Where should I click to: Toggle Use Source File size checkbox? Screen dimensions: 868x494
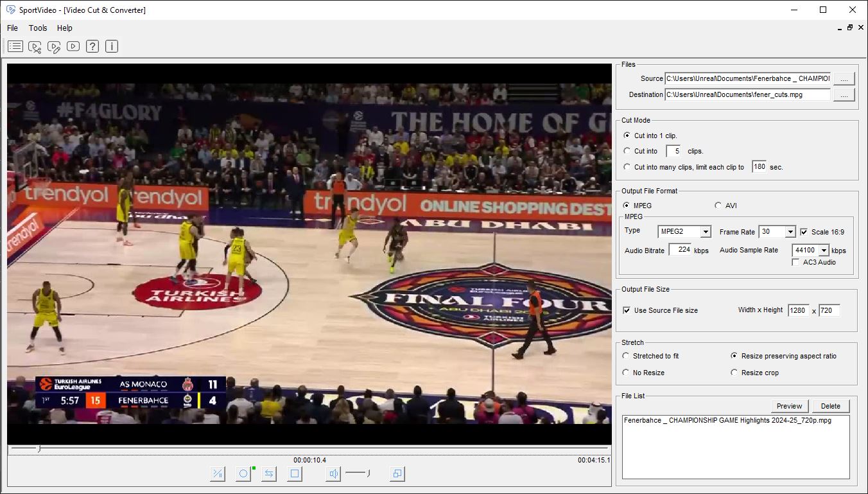click(627, 310)
